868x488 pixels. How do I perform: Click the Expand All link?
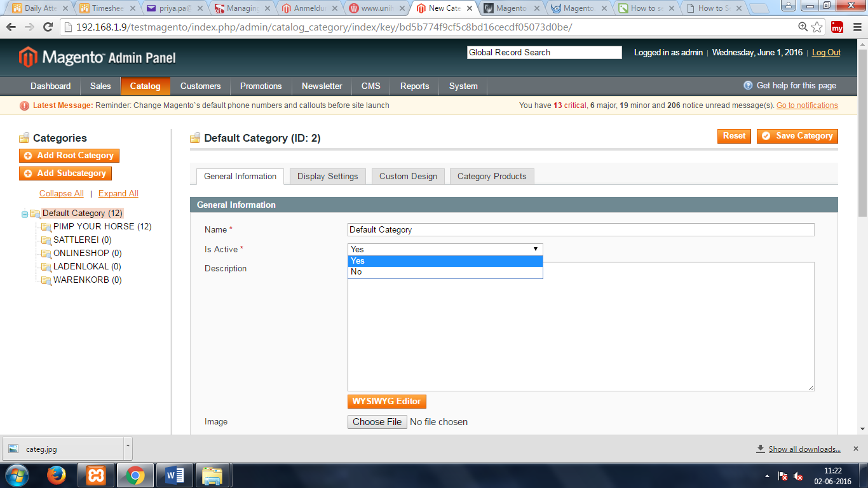coord(118,194)
